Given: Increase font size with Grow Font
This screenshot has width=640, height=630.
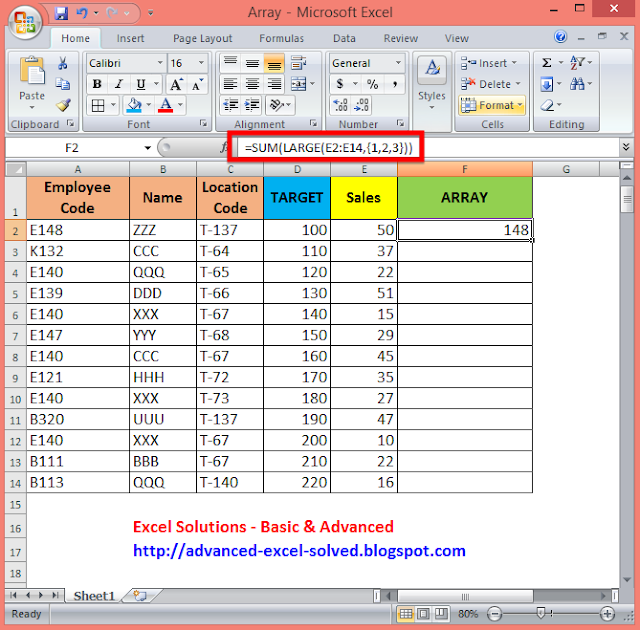Looking at the screenshot, I should (176, 84).
